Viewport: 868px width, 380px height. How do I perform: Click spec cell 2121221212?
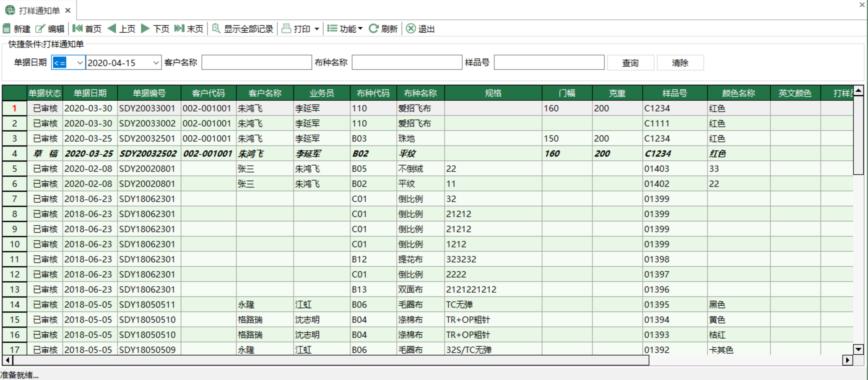pyautogui.click(x=493, y=289)
